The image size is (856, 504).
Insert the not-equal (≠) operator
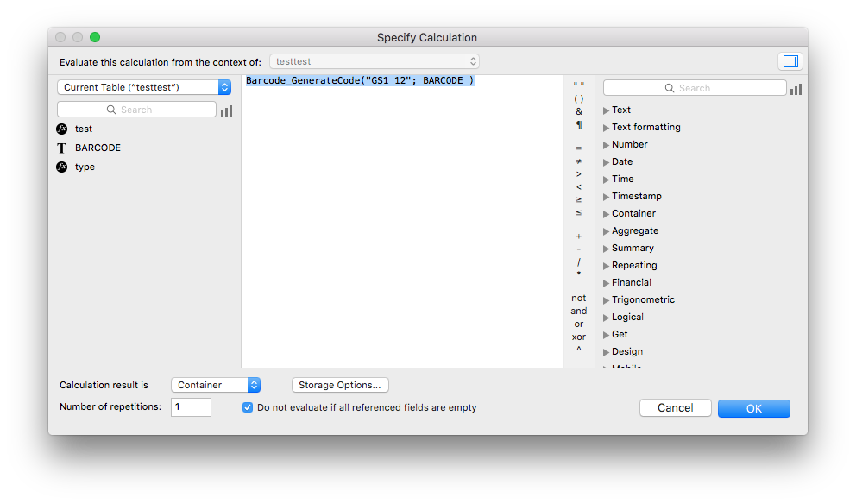coord(578,161)
